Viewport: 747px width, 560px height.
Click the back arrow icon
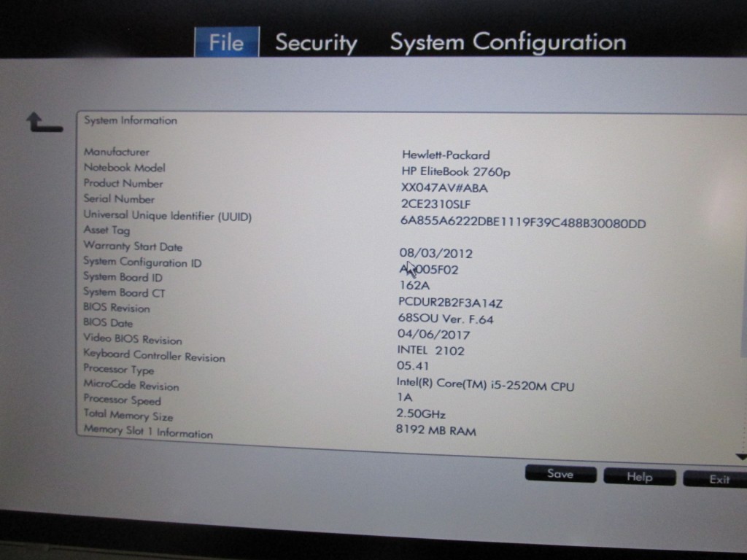pyautogui.click(x=44, y=122)
